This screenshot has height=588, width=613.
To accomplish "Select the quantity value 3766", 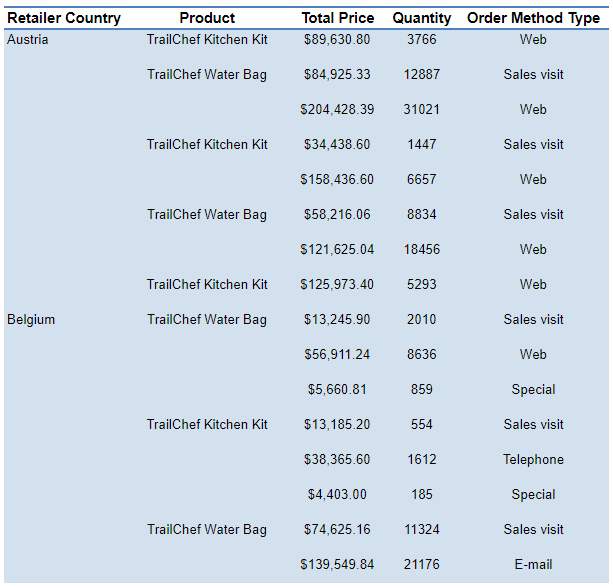I will (x=421, y=40).
